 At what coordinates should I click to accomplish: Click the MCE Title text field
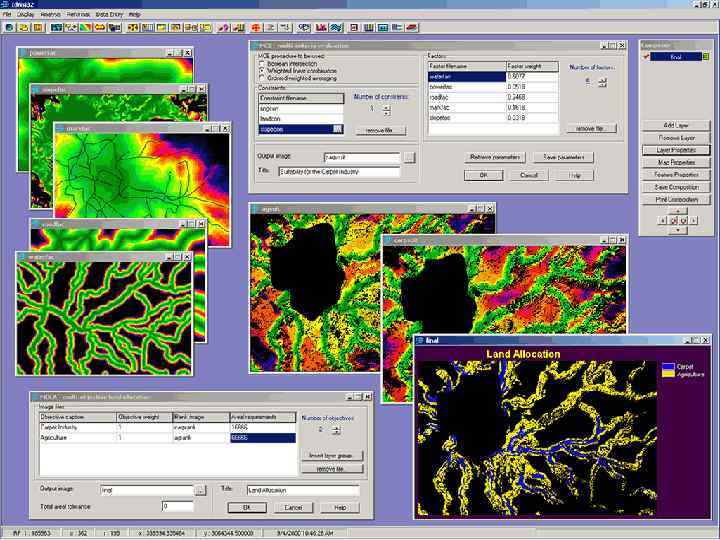[x=339, y=172]
